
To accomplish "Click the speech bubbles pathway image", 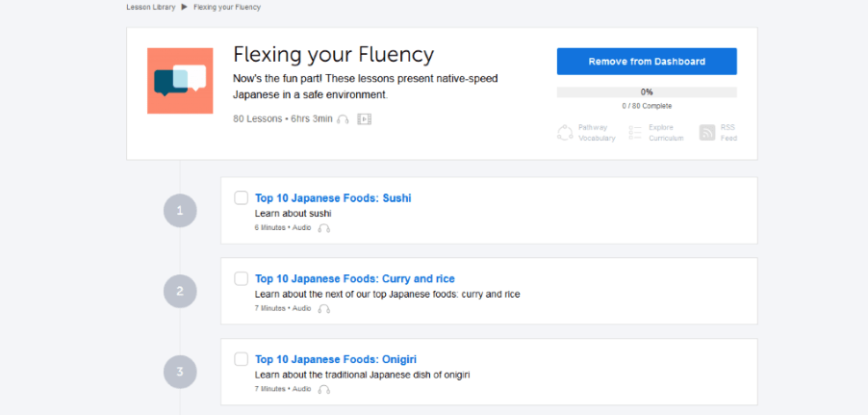I will coord(180,81).
